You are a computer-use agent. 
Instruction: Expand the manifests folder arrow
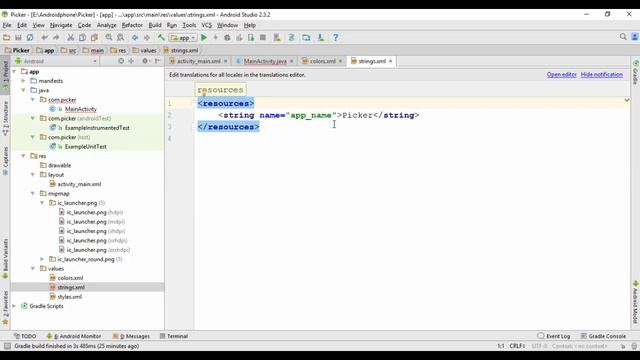coord(24,81)
